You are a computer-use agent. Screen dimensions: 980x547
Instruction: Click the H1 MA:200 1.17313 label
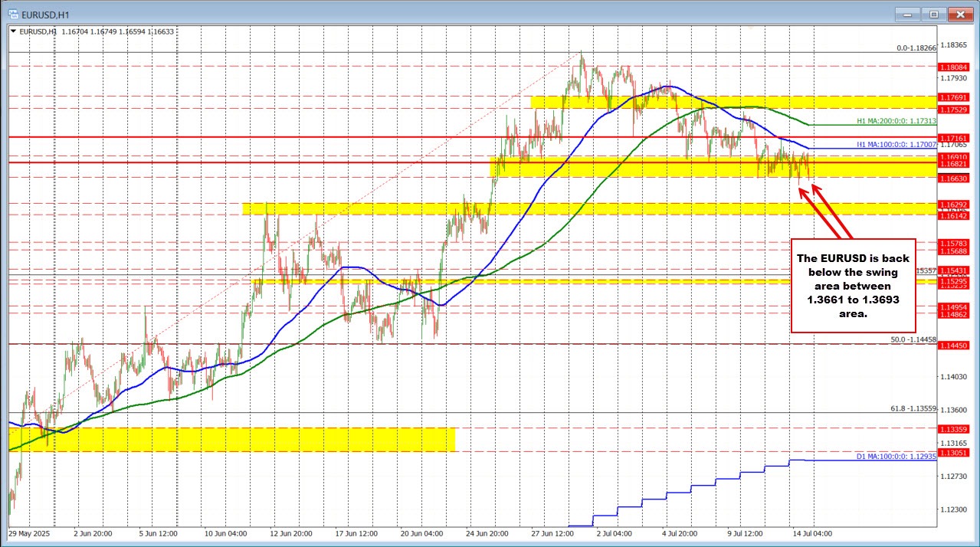point(896,121)
